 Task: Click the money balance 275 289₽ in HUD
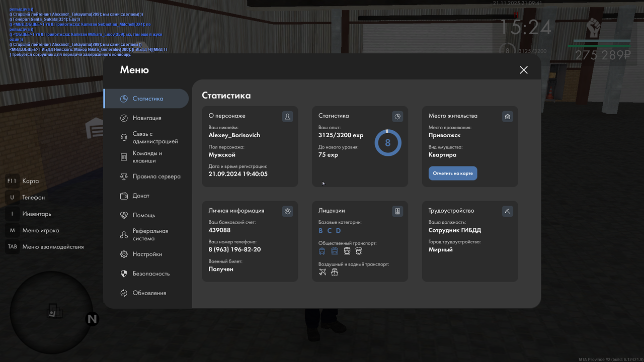tap(603, 55)
